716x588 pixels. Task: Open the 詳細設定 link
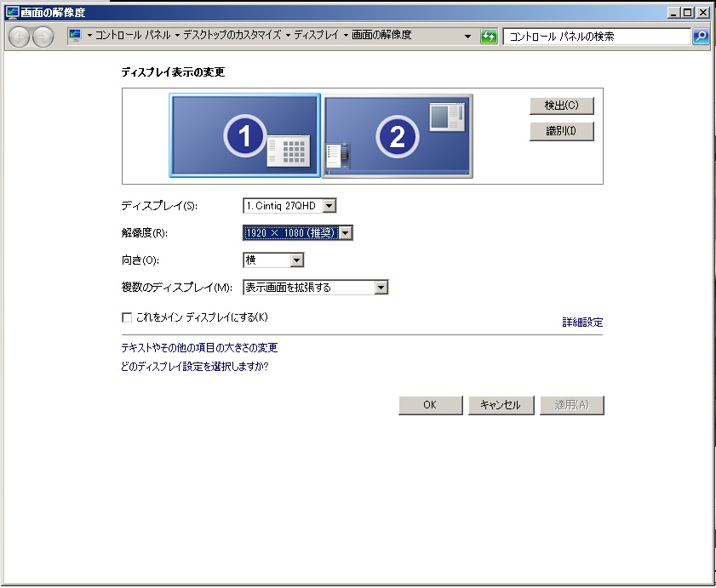point(582,323)
